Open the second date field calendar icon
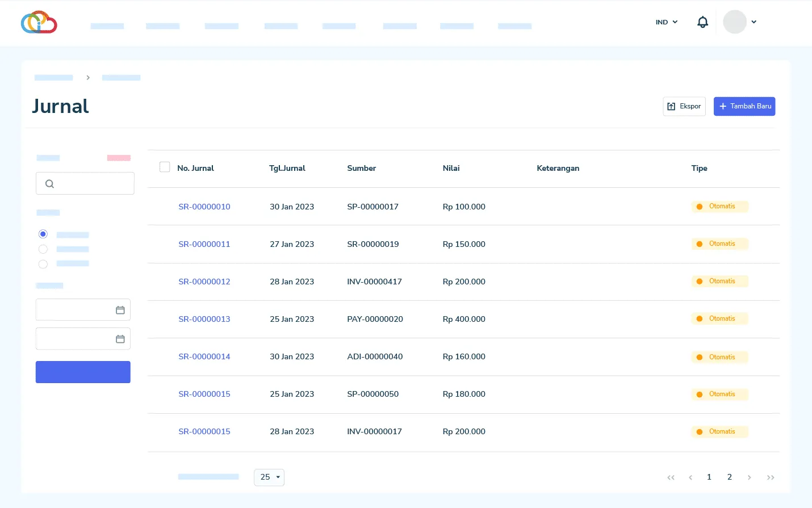This screenshot has height=508, width=812. click(120, 339)
